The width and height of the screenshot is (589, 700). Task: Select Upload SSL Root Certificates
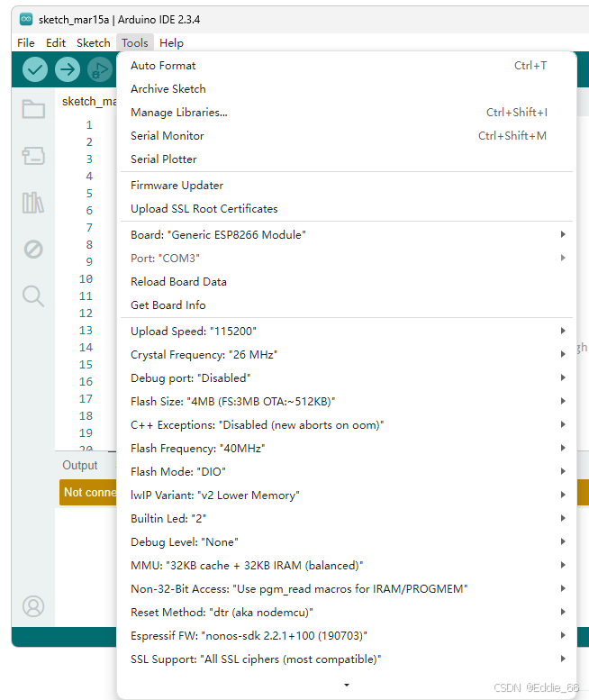[x=347, y=209]
